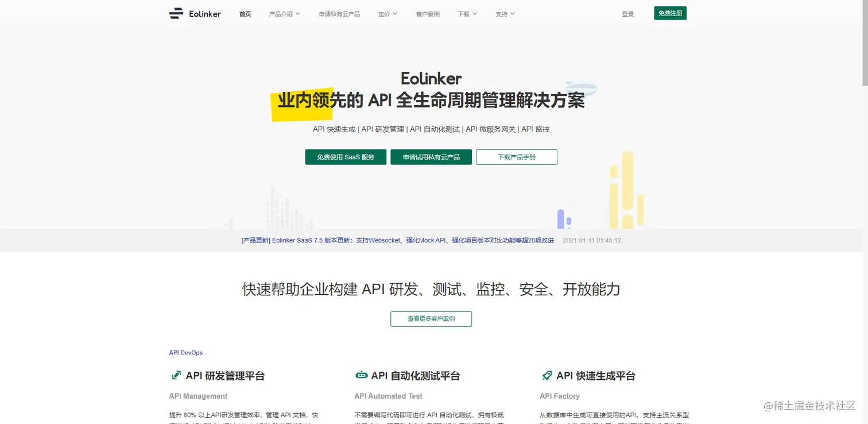
Task: Click 申请试用私有云产品 button
Action: [431, 157]
